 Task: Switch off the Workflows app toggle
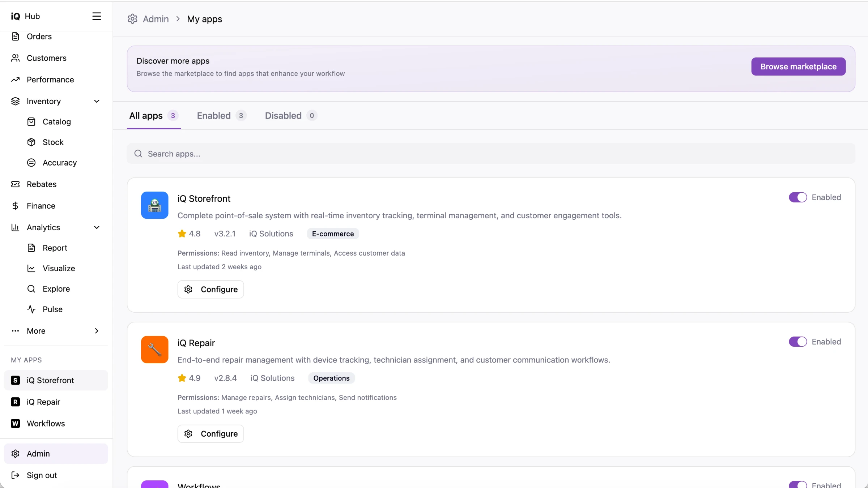pyautogui.click(x=797, y=485)
